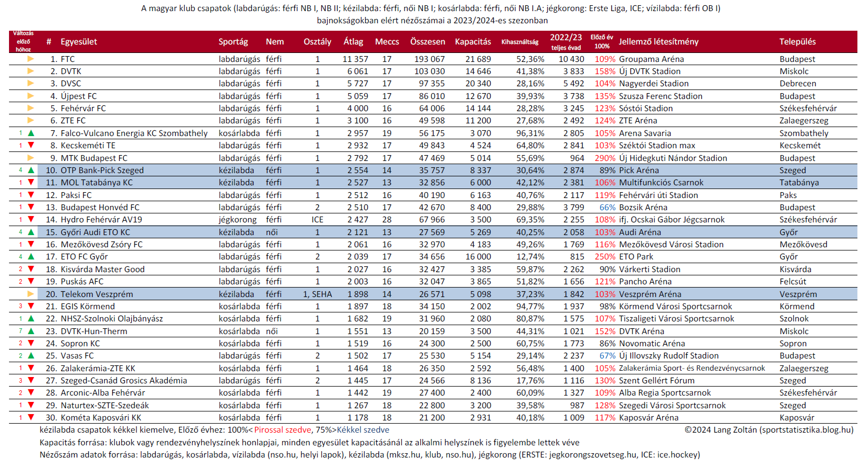Image resolution: width=868 pixels, height=466 pixels.
Task: Click the green up arrow for NHSZ-Szolnoki Olajbányász
Action: (31, 318)
